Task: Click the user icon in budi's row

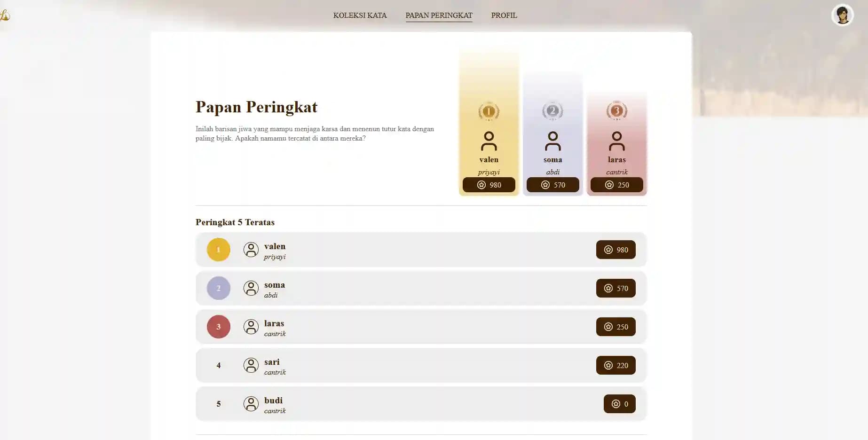Action: tap(251, 404)
